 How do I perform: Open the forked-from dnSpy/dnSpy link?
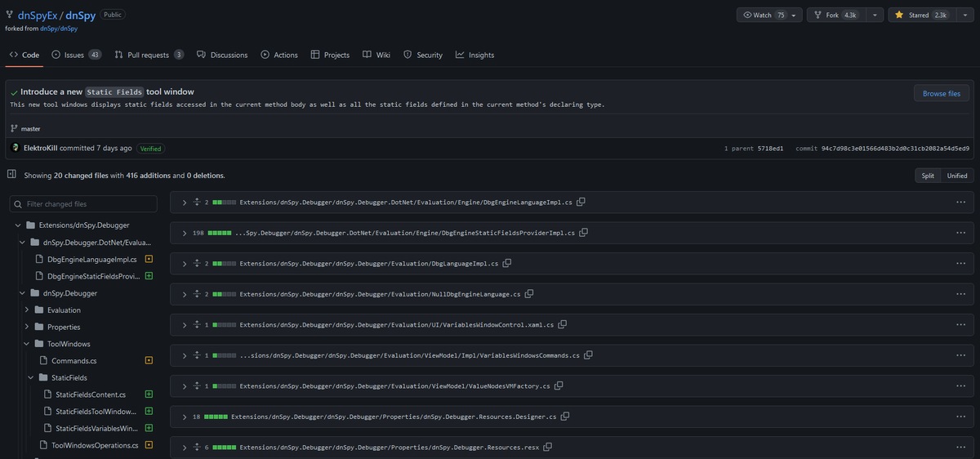(59, 29)
